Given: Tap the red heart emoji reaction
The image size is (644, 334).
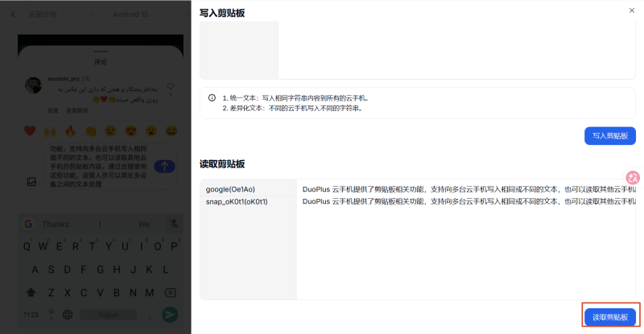Looking at the screenshot, I should pyautogui.click(x=30, y=131).
